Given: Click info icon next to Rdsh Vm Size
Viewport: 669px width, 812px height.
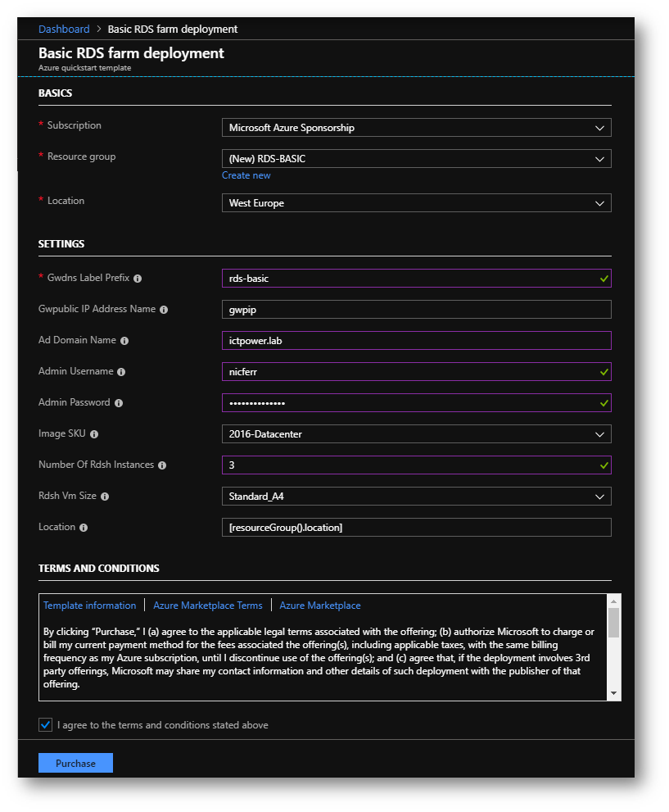Looking at the screenshot, I should coord(105,496).
